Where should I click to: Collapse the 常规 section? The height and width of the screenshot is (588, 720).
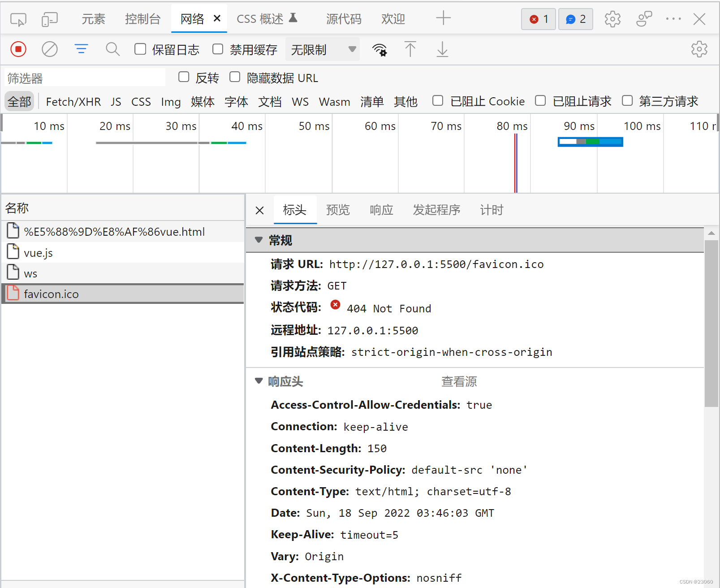coord(259,240)
